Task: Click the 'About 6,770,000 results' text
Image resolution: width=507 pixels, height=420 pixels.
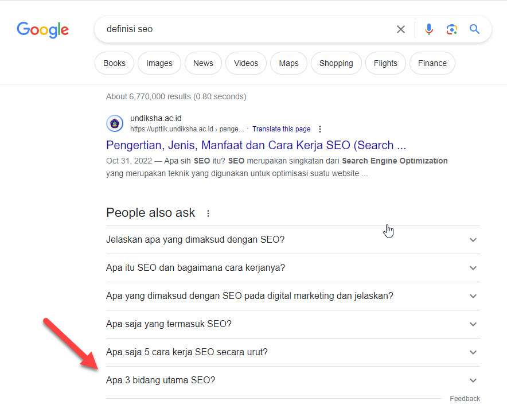Action: tap(176, 96)
